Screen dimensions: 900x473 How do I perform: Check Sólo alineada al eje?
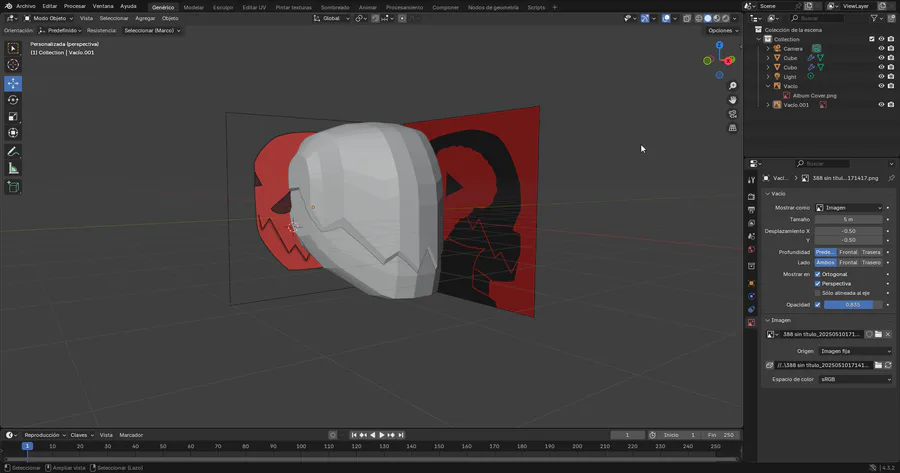[817, 293]
